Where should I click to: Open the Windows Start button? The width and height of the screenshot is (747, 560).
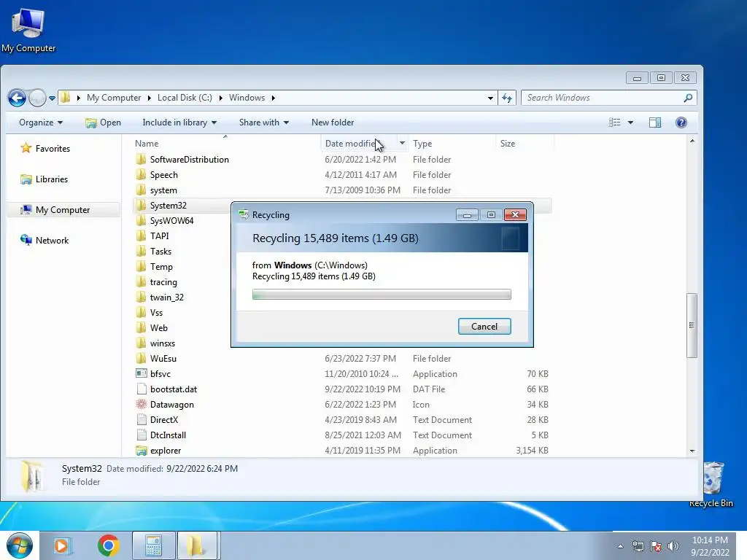20,545
